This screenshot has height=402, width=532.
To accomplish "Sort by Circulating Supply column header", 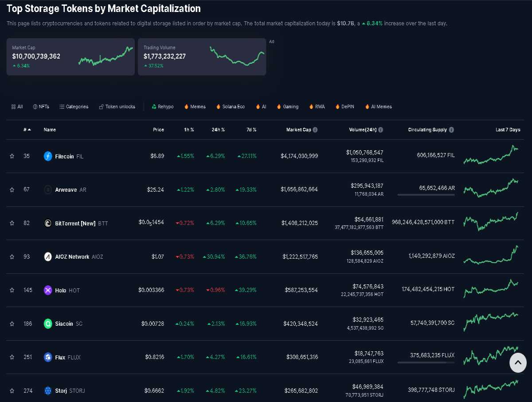I will tap(428, 130).
